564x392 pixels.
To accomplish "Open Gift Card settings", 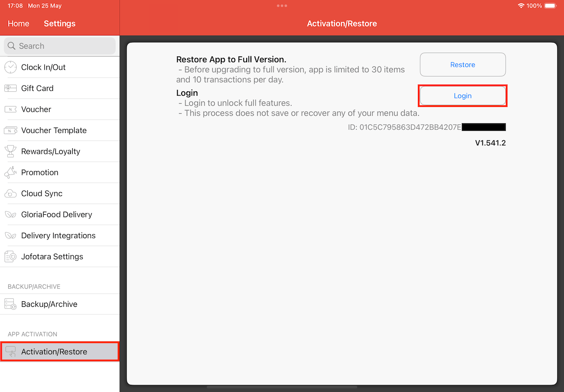I will [x=60, y=88].
